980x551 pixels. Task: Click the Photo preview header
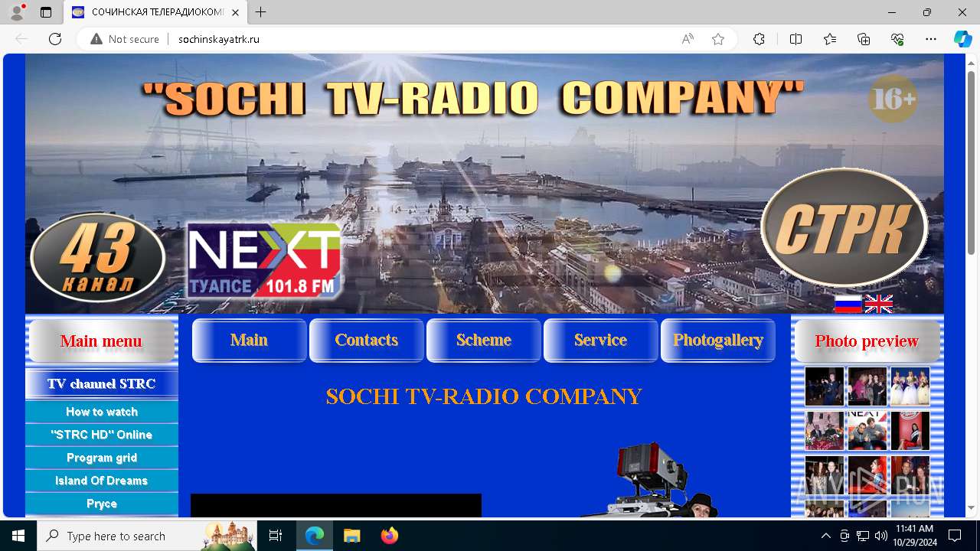click(x=867, y=341)
